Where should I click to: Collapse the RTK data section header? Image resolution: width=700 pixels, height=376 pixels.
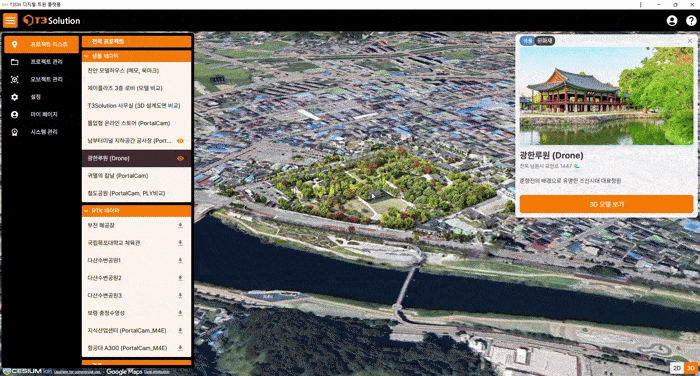tap(137, 210)
